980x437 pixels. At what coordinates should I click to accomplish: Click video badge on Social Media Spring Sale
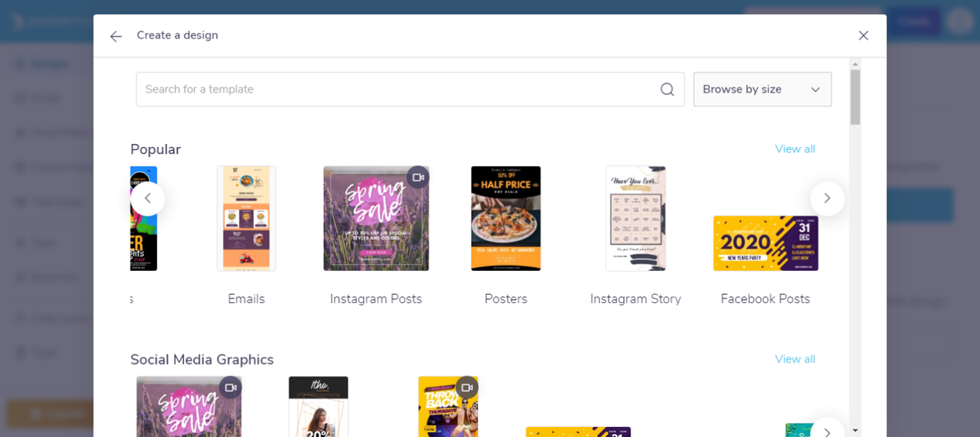pyautogui.click(x=230, y=387)
